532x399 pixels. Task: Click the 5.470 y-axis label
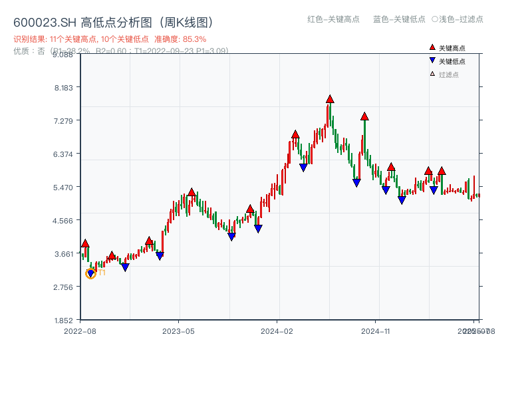coord(63,188)
